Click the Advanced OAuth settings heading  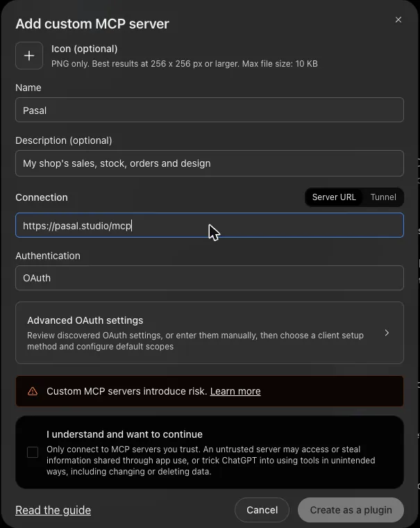pyautogui.click(x=85, y=320)
